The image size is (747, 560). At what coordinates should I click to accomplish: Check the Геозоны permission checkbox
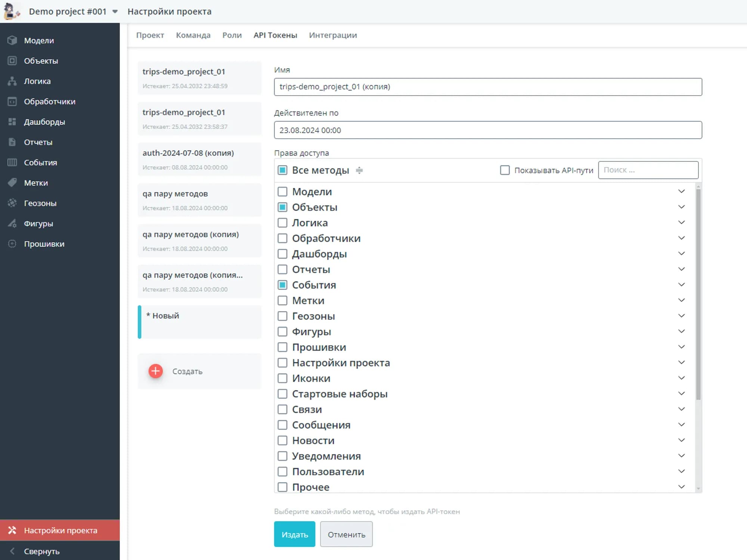pyautogui.click(x=282, y=316)
